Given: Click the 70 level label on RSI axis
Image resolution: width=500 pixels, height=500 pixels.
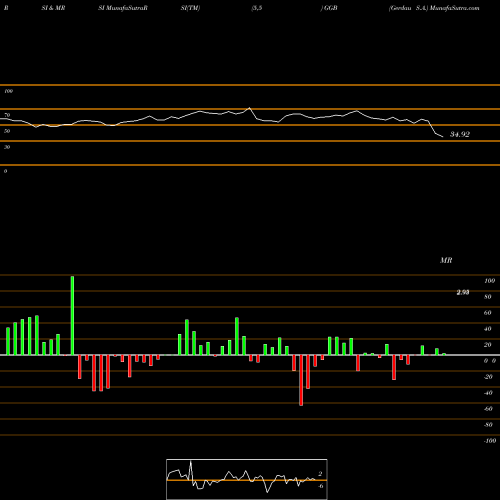Looking at the screenshot, I should (7, 115).
